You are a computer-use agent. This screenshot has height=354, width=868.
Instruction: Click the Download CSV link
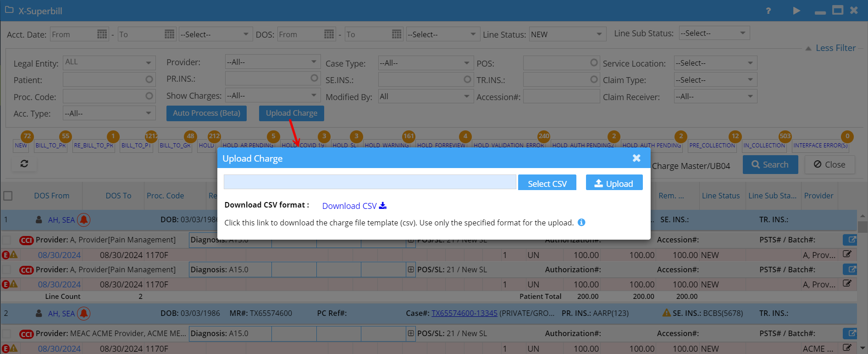tap(354, 206)
